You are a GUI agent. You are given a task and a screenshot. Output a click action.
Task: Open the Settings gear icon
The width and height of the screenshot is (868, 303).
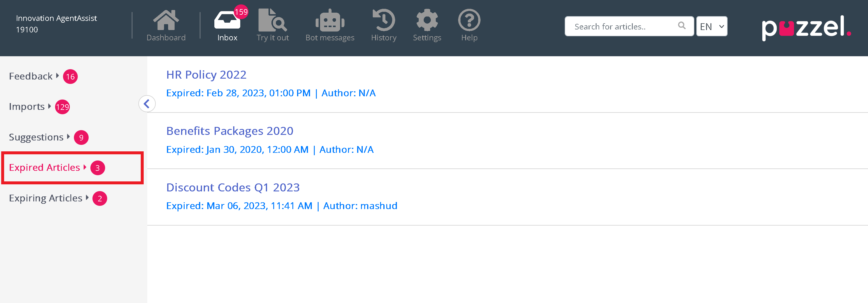coord(427,21)
